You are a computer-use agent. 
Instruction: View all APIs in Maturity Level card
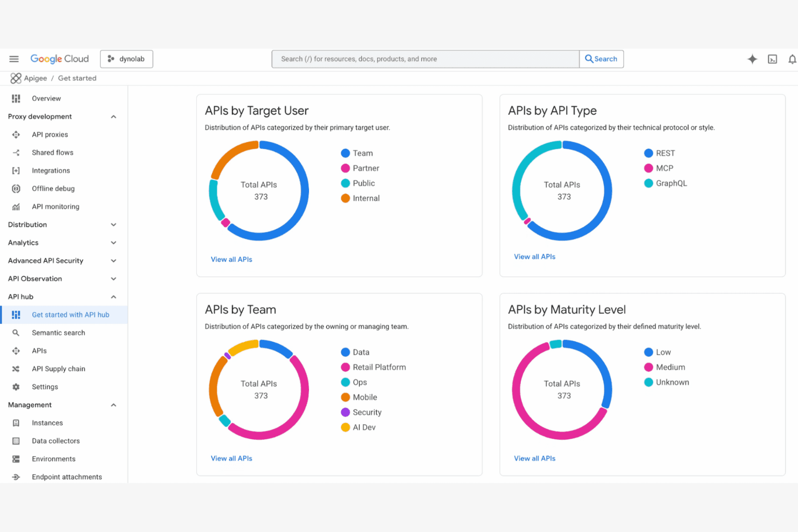(534, 458)
